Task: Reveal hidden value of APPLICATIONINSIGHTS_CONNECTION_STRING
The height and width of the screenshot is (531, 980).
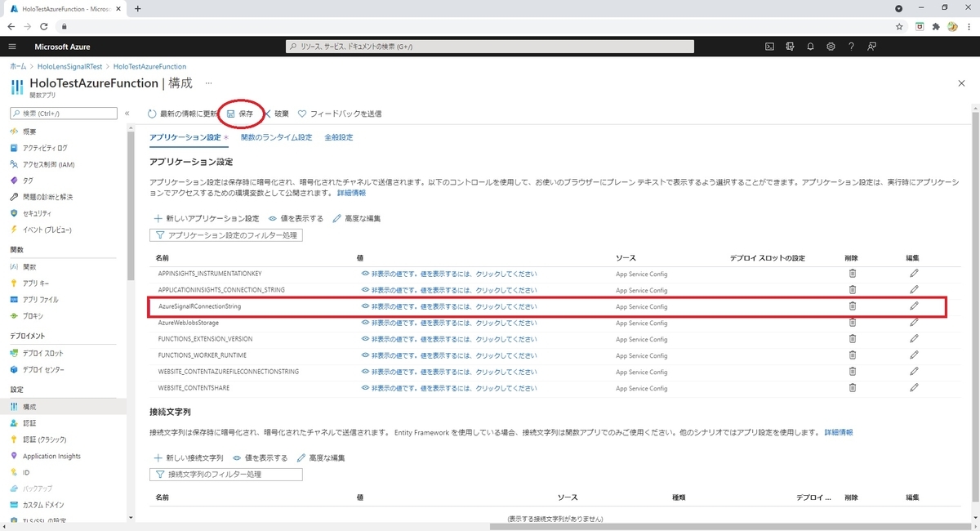Action: pyautogui.click(x=449, y=290)
